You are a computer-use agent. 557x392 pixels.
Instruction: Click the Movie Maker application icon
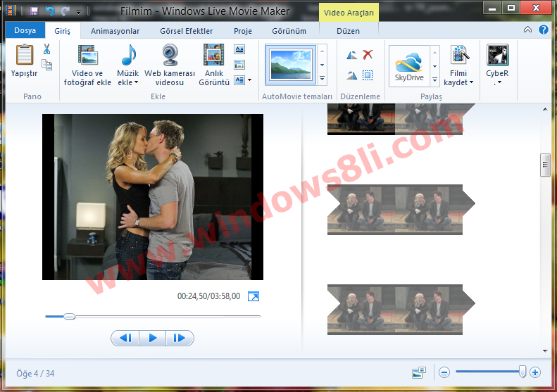[x=11, y=11]
